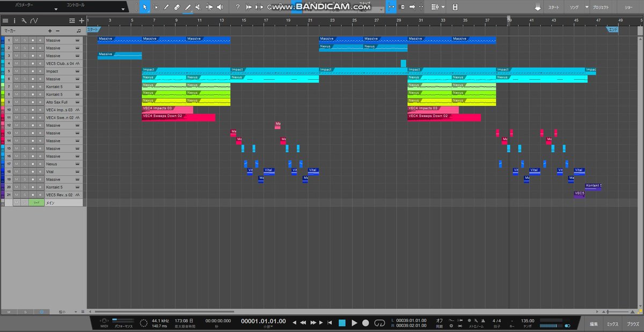Toggle global Solo button at bottom left
The image size is (644, 332).
pyautogui.click(x=25, y=312)
